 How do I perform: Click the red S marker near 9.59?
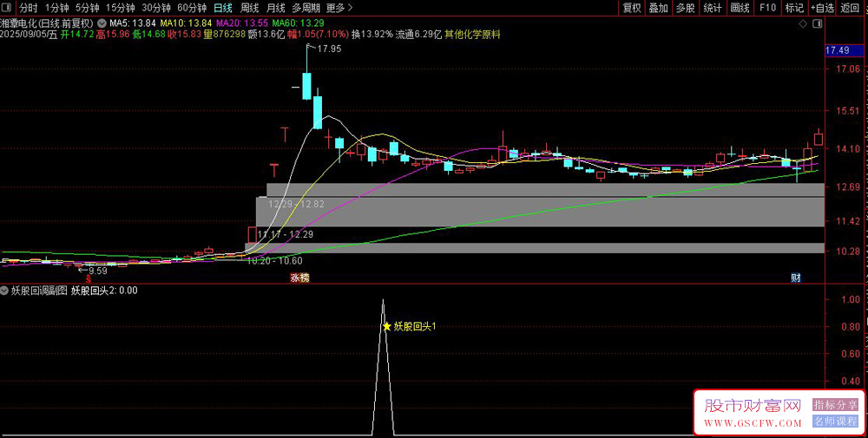88,280
